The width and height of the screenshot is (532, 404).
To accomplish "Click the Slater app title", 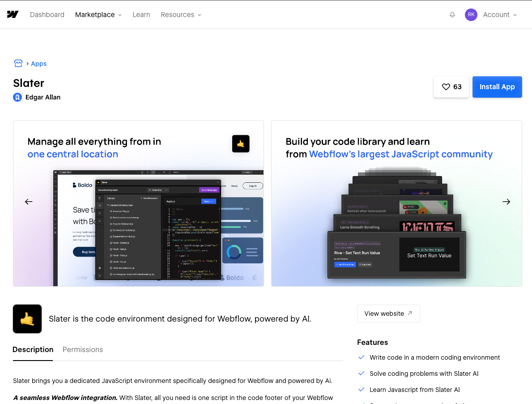I will pyautogui.click(x=29, y=83).
